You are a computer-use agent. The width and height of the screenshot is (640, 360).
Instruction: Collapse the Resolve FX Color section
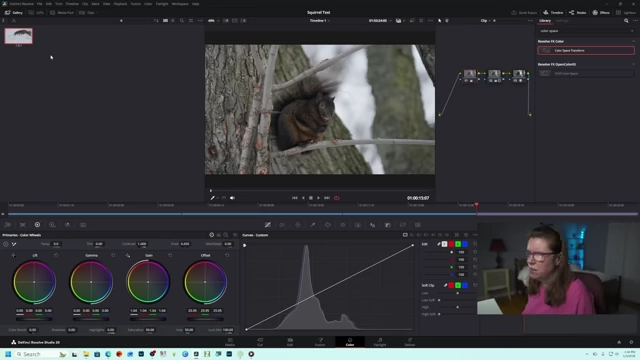(x=633, y=41)
